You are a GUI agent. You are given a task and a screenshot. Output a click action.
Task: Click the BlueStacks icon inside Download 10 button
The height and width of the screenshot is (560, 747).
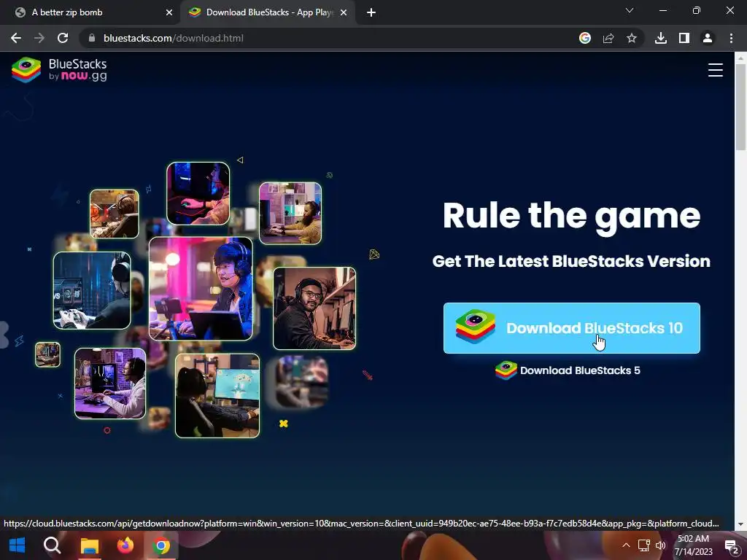[475, 327]
